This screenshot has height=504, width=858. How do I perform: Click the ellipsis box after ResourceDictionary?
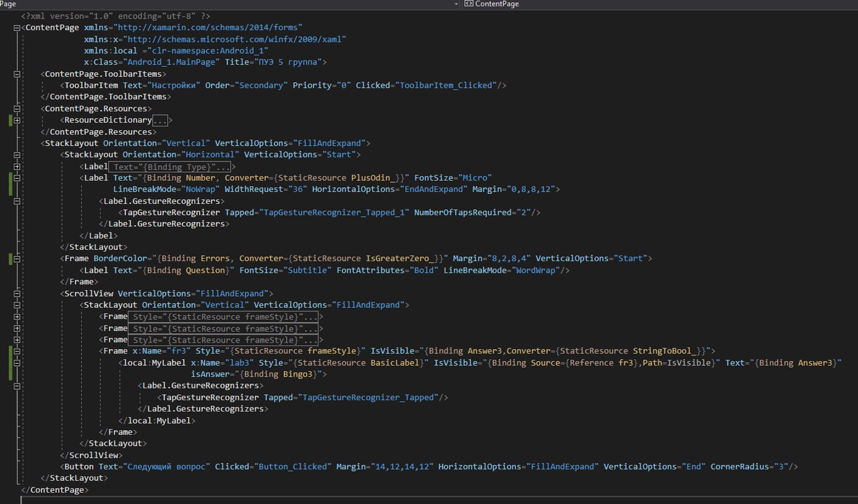tap(160, 121)
